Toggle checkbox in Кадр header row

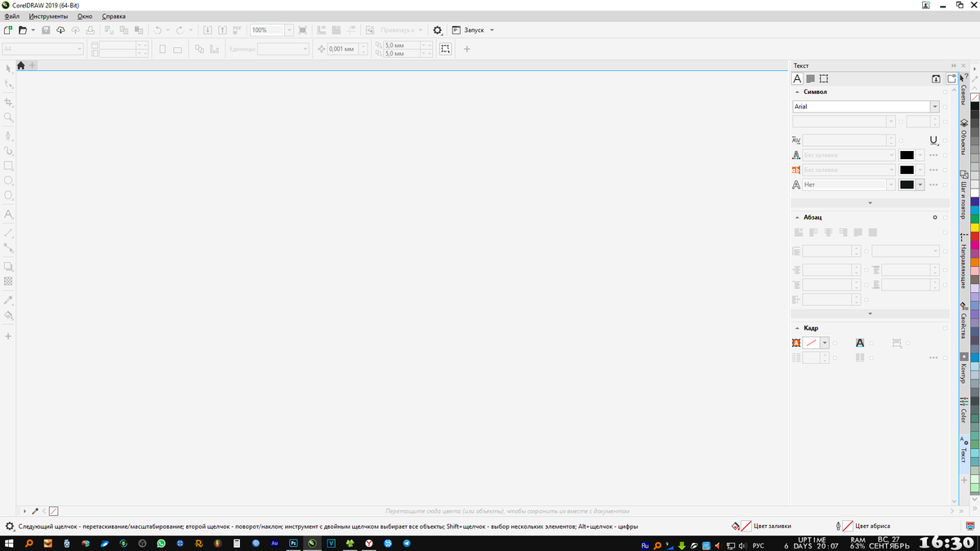coord(946,328)
